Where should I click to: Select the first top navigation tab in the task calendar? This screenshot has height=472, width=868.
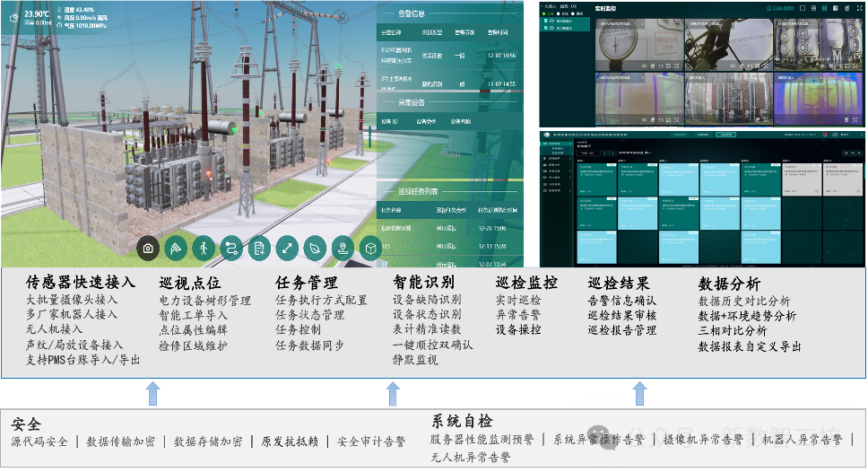(679, 135)
